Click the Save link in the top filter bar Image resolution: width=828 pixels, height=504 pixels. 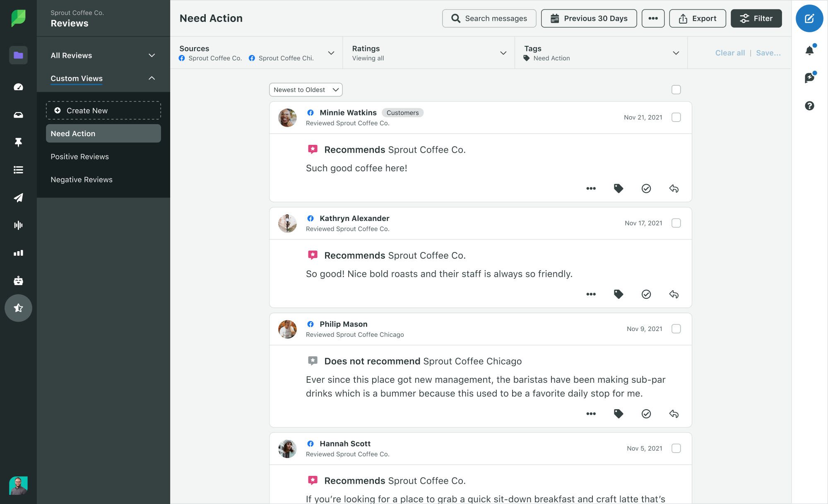768,53
